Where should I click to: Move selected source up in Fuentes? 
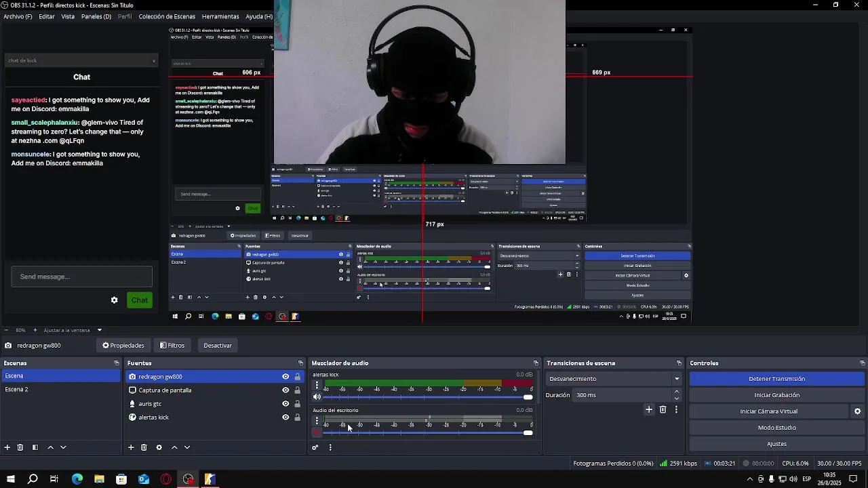pyautogui.click(x=174, y=447)
